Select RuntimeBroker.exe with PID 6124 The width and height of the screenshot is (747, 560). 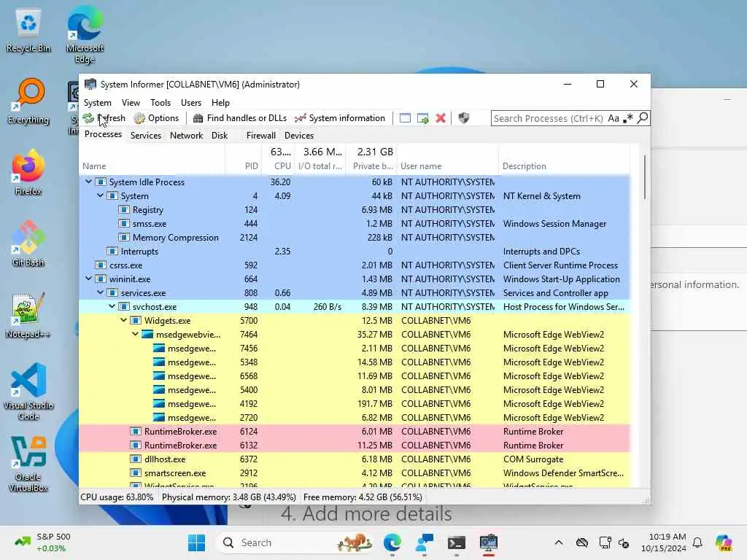pos(355,431)
